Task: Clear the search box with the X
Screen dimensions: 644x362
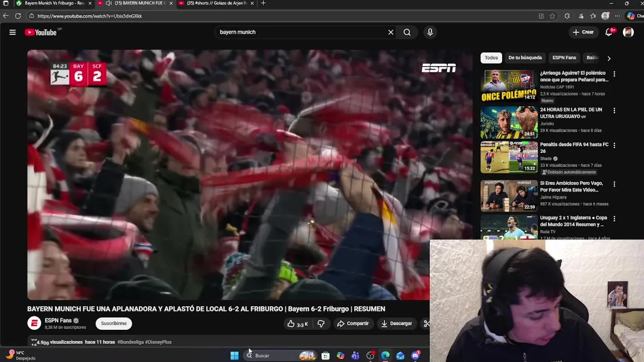Action: tap(390, 32)
